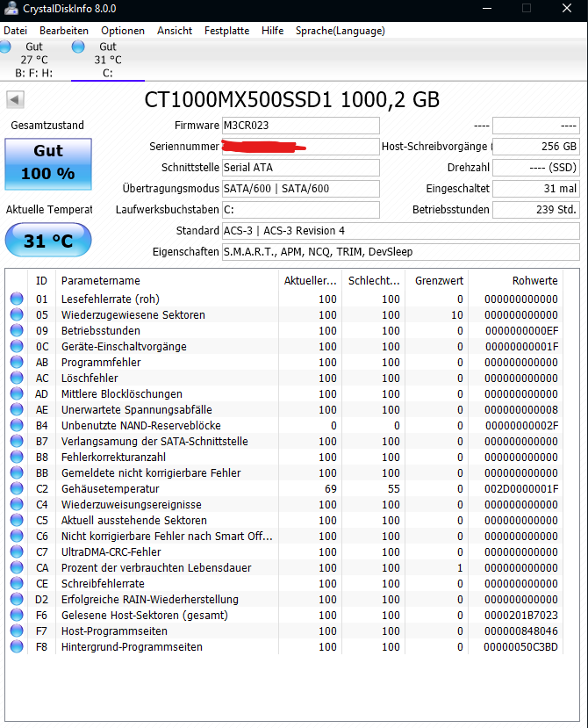
Task: Click status orb for Fehlerkorrekturanzahl
Action: click(17, 457)
